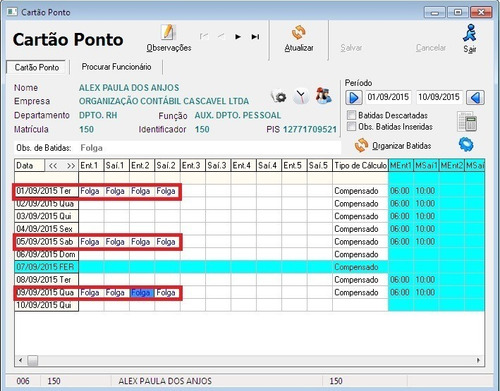Open the gear settings icon beside employee name
Screen dimensions: 500x391
click(279, 97)
